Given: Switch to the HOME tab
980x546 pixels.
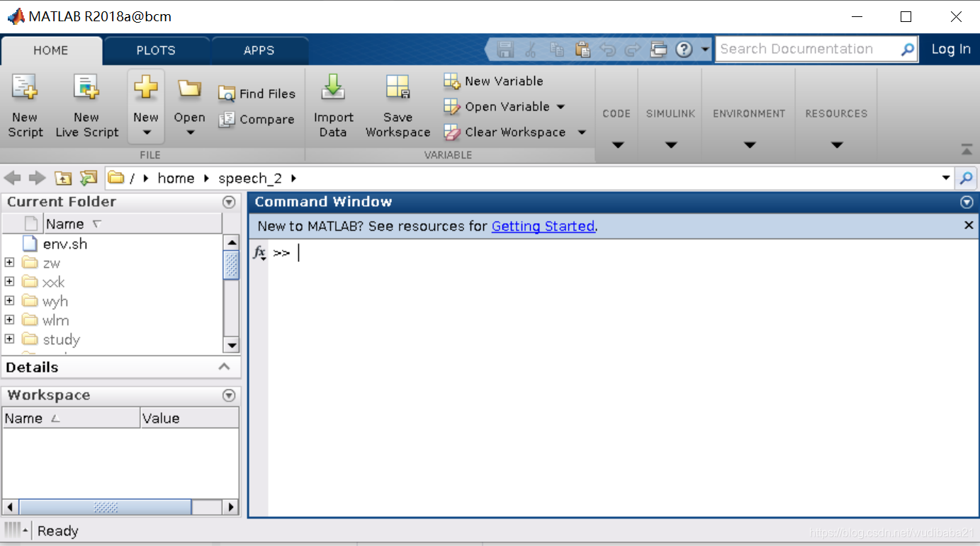Looking at the screenshot, I should pos(51,50).
